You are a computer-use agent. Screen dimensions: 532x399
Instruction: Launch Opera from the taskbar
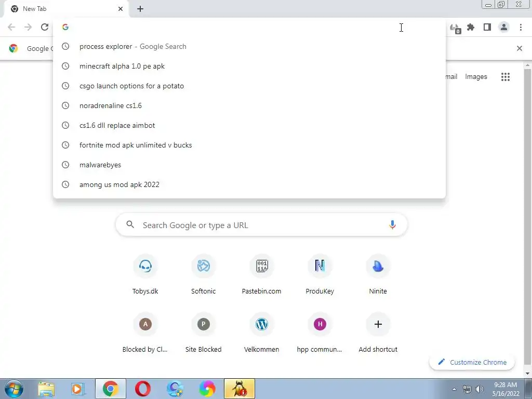[x=142, y=389]
